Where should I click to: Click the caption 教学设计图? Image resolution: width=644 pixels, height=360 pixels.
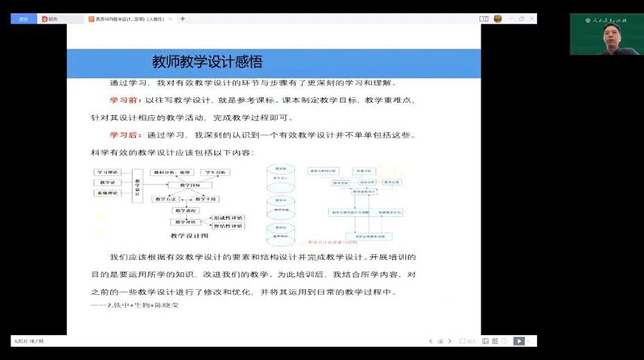pyautogui.click(x=189, y=236)
